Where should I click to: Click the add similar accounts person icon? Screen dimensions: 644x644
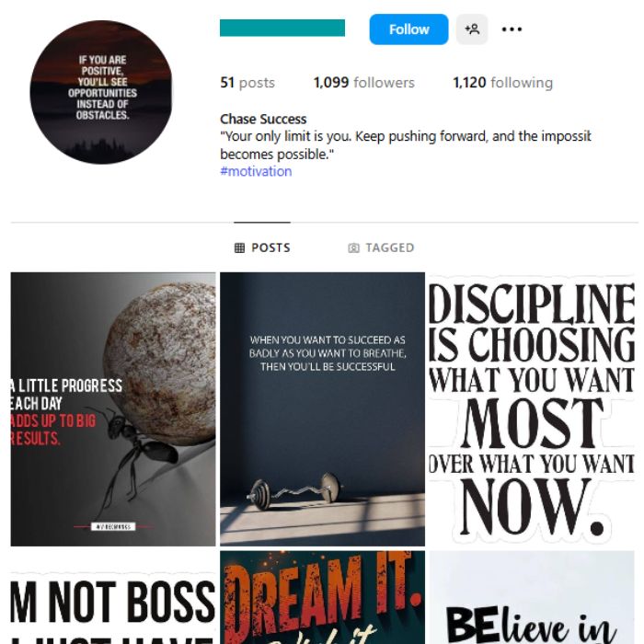click(472, 29)
